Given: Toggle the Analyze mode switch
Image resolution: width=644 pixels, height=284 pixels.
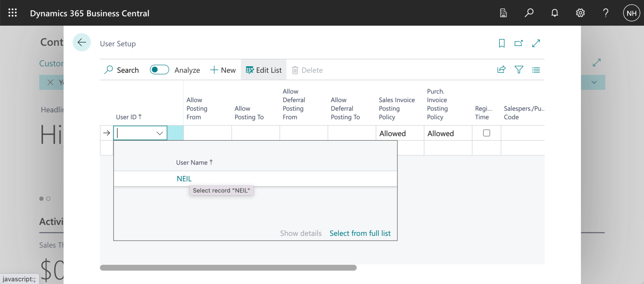Looking at the screenshot, I should click(x=159, y=70).
